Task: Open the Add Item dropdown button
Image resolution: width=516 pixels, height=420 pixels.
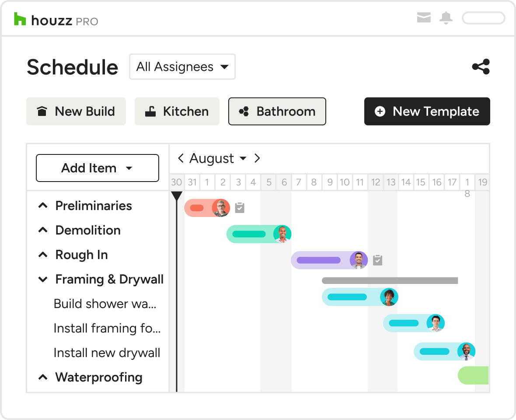Action: (98, 168)
